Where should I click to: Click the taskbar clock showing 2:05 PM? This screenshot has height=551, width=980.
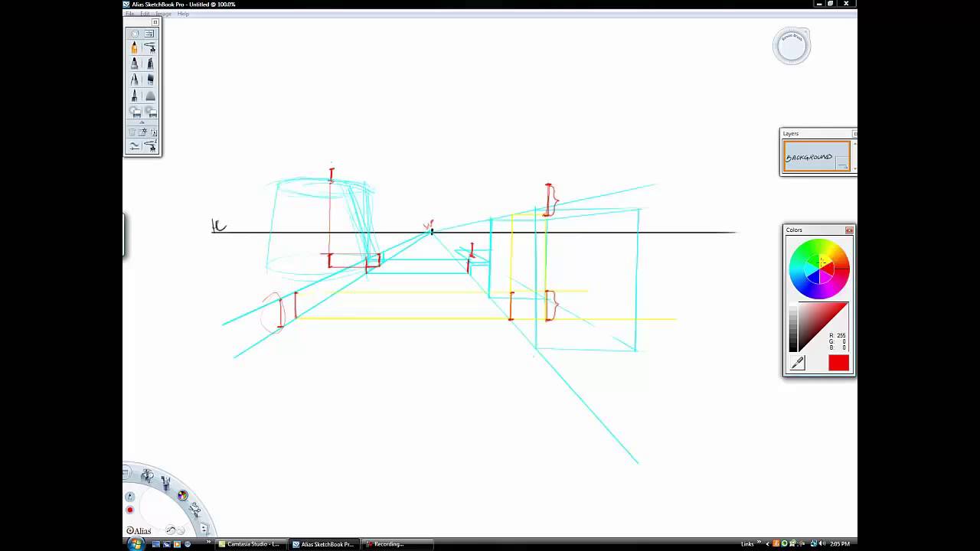[840, 544]
